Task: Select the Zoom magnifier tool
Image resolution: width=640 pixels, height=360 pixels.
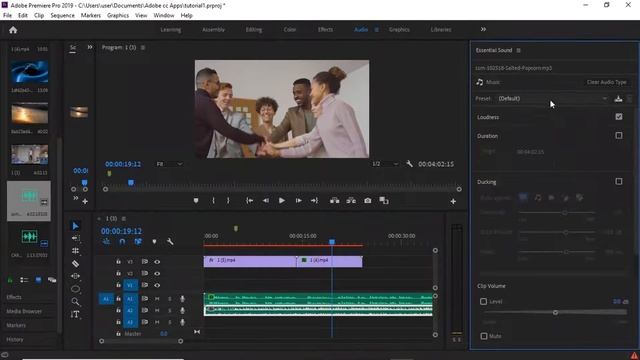Action: click(x=76, y=302)
